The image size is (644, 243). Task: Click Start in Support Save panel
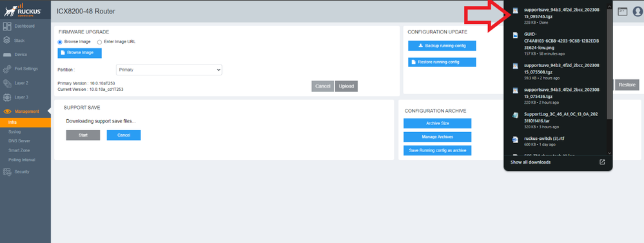pyautogui.click(x=83, y=135)
